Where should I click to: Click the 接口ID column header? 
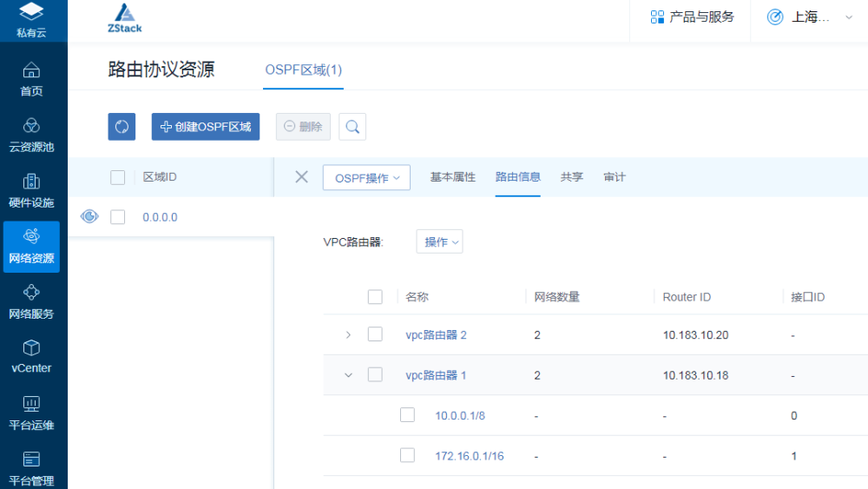[807, 297]
